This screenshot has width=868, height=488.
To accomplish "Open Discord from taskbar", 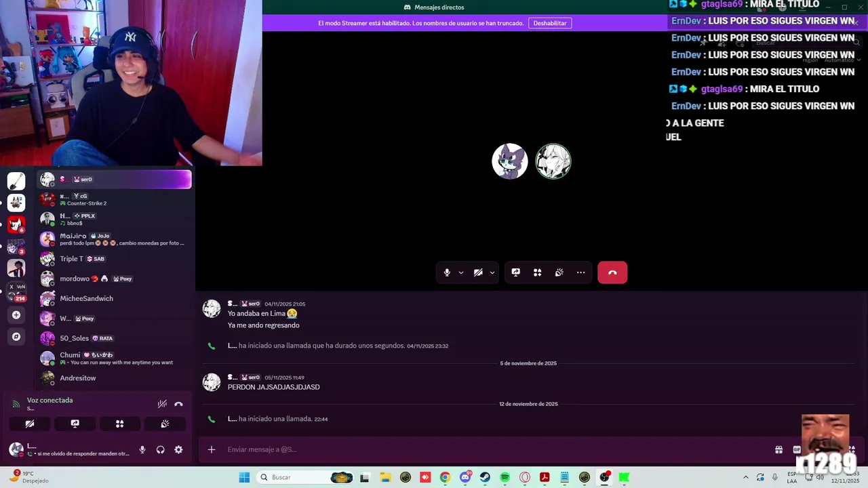I will 465,477.
